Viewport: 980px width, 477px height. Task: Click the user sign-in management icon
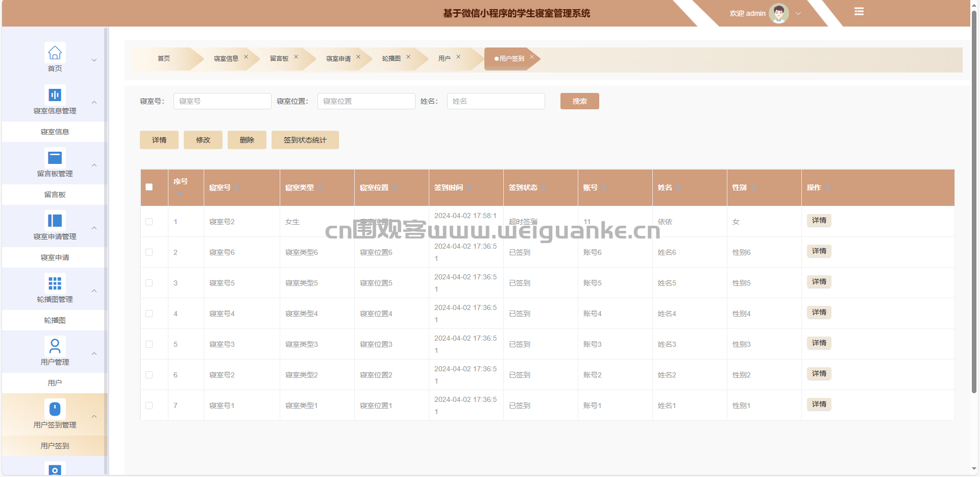point(55,409)
